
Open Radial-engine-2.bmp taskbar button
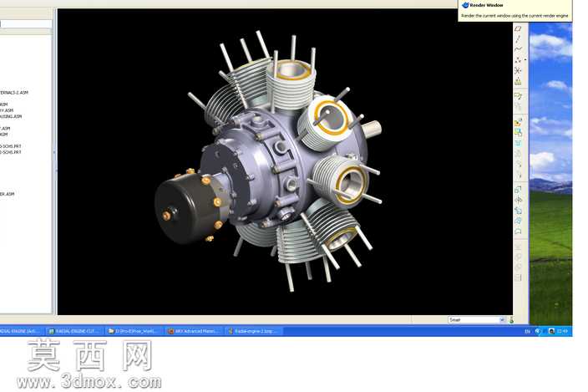254,331
